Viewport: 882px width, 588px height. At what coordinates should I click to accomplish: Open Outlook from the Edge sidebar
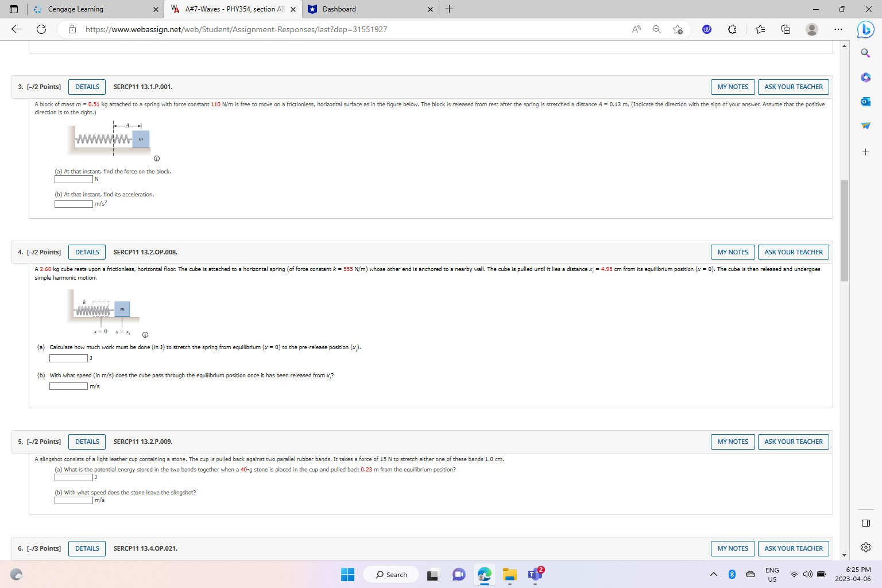865,102
